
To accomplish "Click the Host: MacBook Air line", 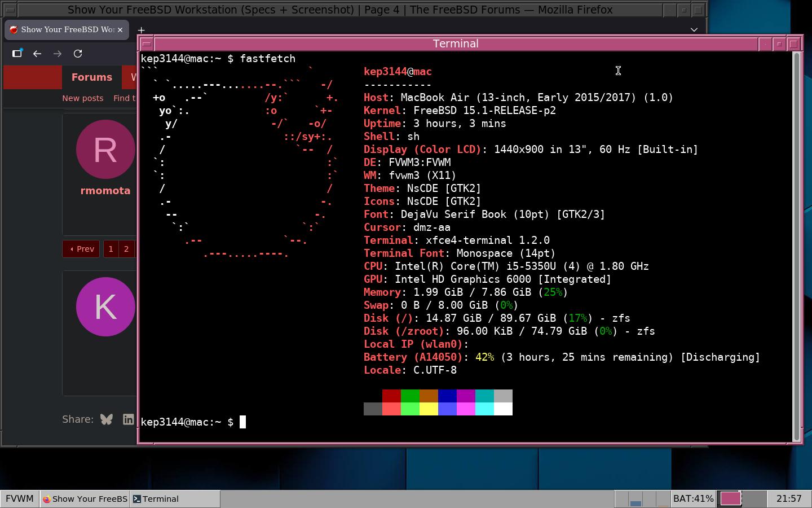I will [x=518, y=98].
